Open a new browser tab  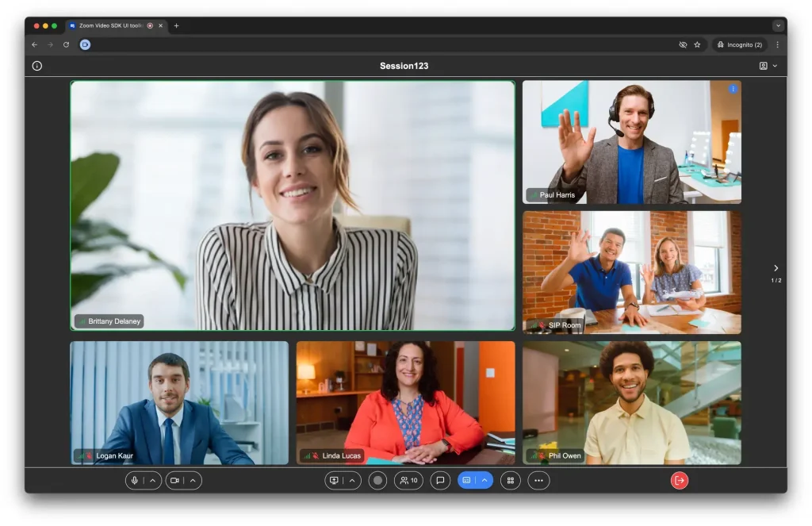click(176, 25)
